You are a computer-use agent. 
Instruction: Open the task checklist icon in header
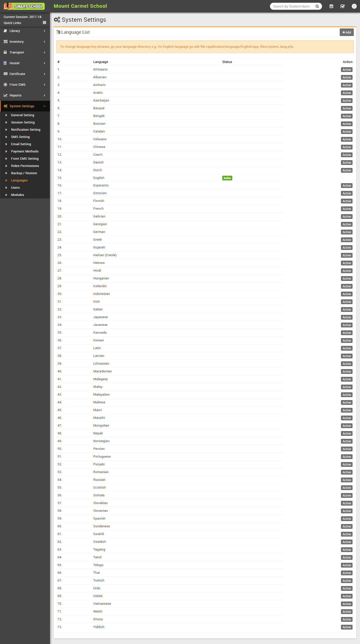pyautogui.click(x=342, y=6)
